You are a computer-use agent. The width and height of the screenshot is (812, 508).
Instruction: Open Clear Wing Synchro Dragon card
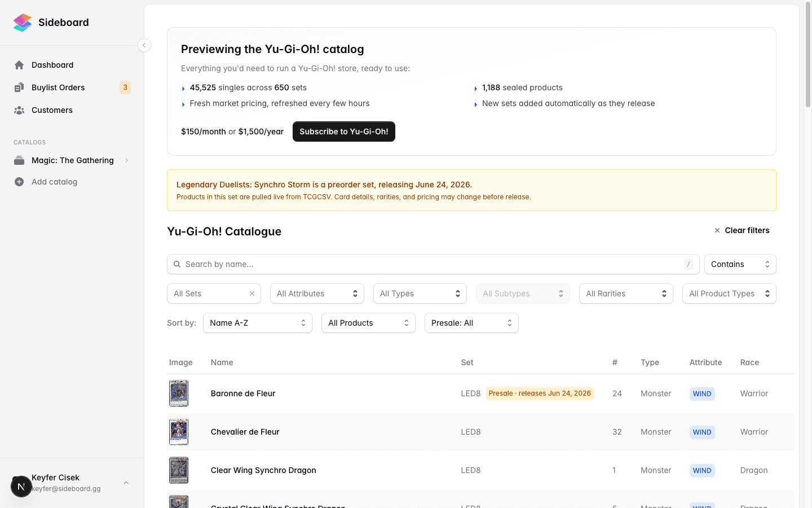263,470
